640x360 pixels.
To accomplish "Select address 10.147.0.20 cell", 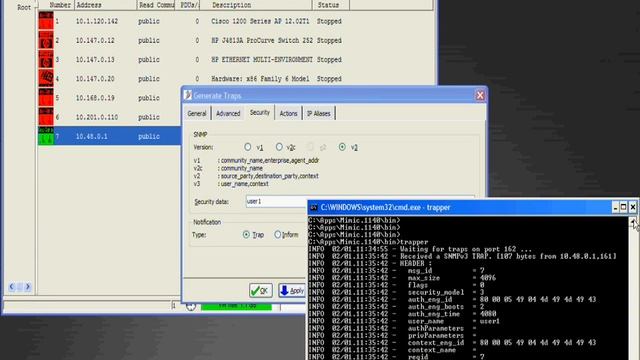I will point(95,79).
